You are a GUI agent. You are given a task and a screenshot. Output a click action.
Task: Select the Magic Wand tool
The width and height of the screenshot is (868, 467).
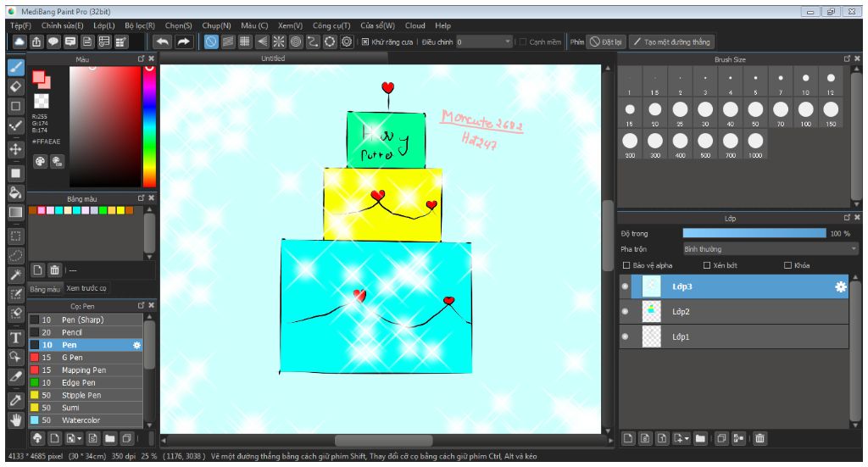point(15,275)
